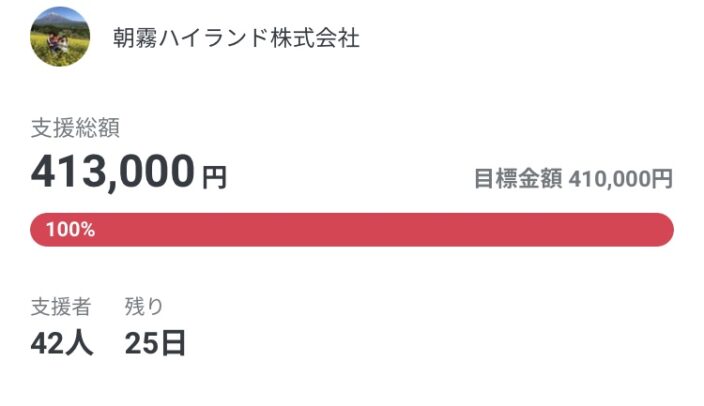704x406 pixels.
Task: Click the 日 character after 25
Action: pos(173,343)
